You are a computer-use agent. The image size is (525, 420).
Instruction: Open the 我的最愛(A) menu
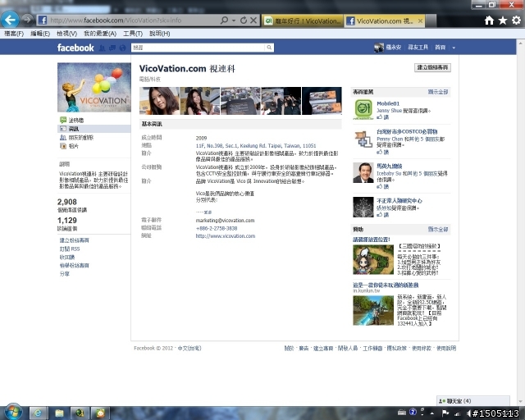coord(100,34)
